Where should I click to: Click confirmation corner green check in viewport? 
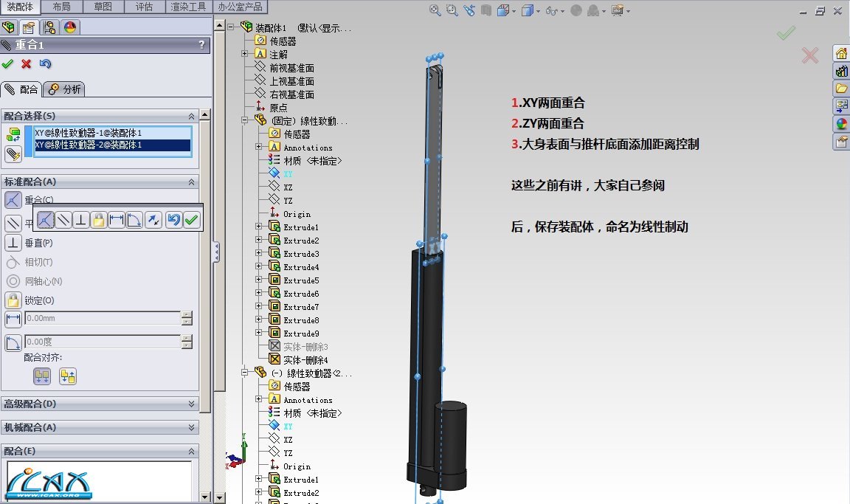click(786, 33)
